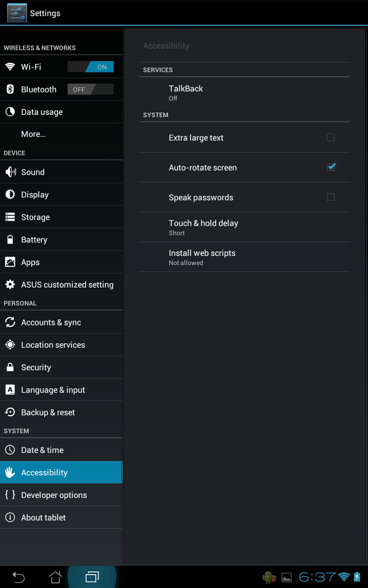Tap the Sound speaker icon
The width and height of the screenshot is (368, 588).
click(x=10, y=172)
